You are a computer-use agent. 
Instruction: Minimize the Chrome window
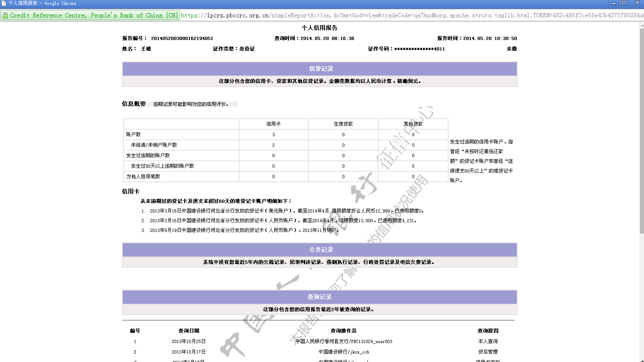614,3
